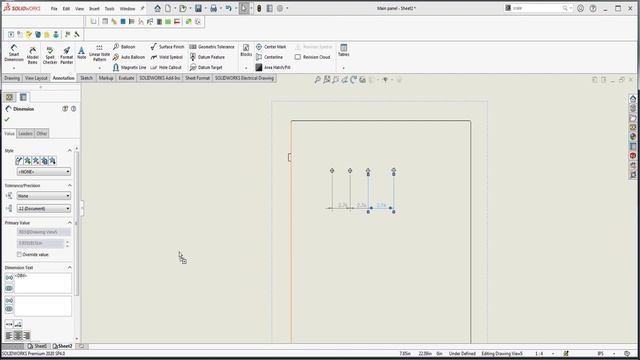Click the Zoom to Fit view icon
The image size is (640, 360).
tap(318, 80)
